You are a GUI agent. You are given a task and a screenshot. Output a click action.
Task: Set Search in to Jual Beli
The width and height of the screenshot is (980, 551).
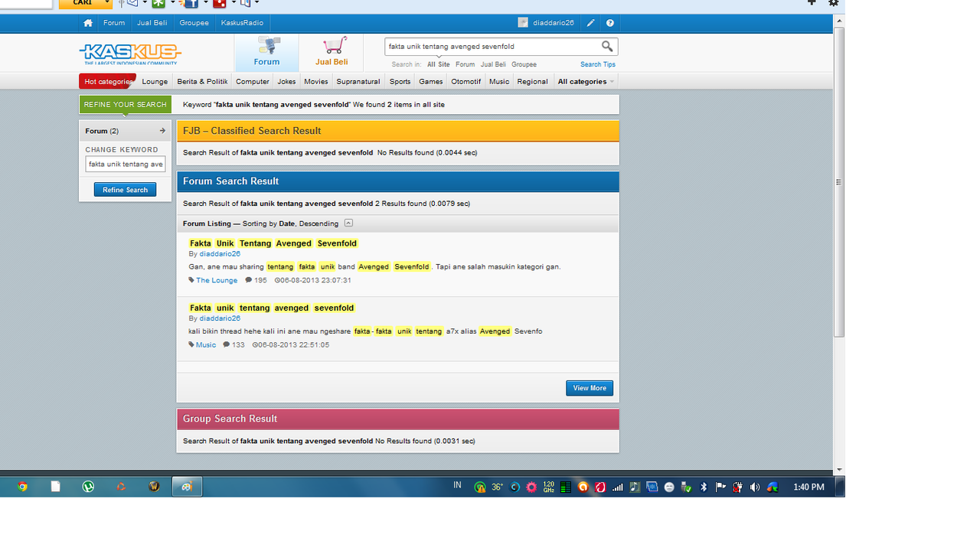[x=493, y=64]
